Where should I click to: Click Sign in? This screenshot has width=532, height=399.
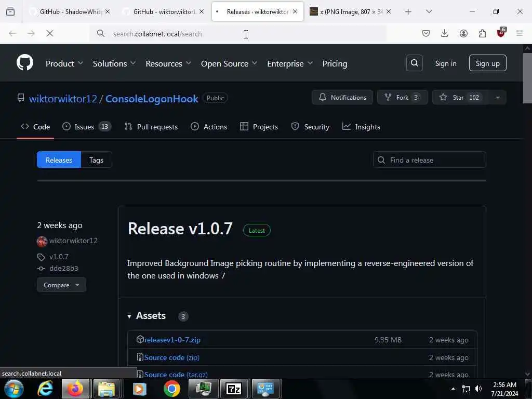[x=445, y=63]
